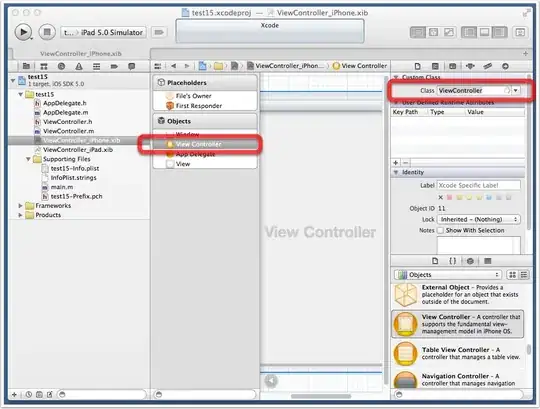Viewport: 540px width, 409px height.
Task: Toggle breakpoints in the toolbar
Action: [159, 32]
